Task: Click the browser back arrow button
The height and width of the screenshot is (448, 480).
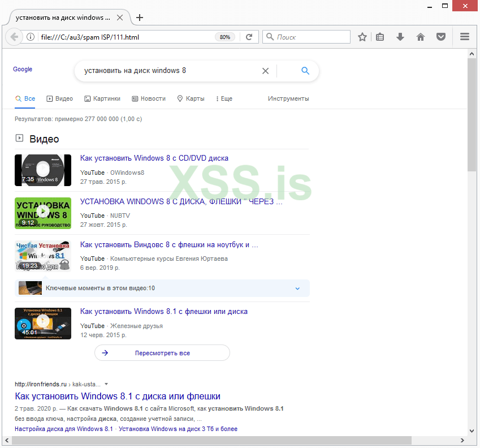Action: (14, 37)
